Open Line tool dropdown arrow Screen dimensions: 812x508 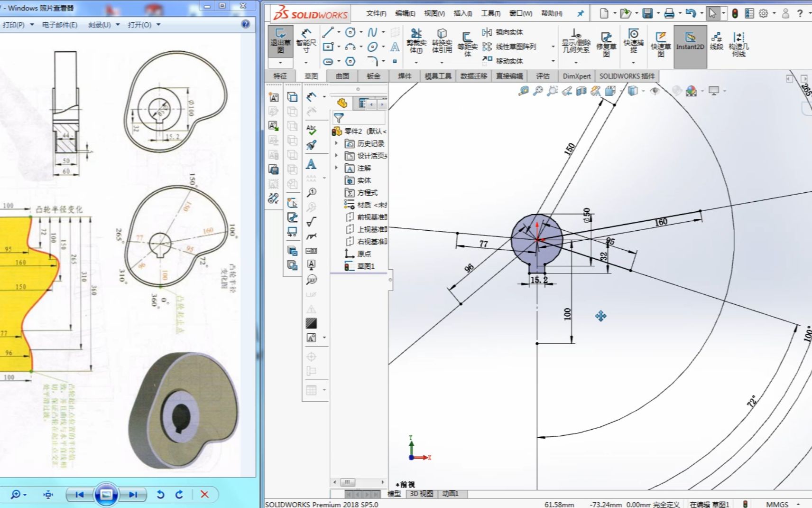[339, 32]
